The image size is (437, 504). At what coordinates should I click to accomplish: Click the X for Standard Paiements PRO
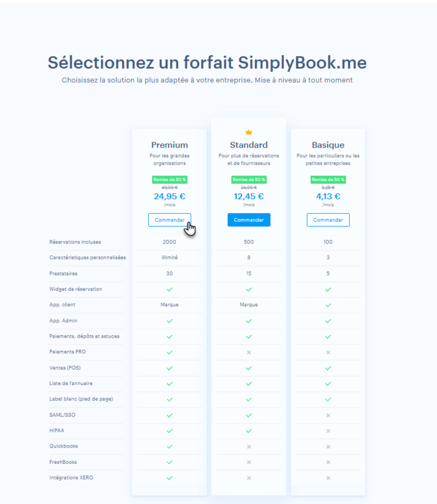click(x=248, y=352)
